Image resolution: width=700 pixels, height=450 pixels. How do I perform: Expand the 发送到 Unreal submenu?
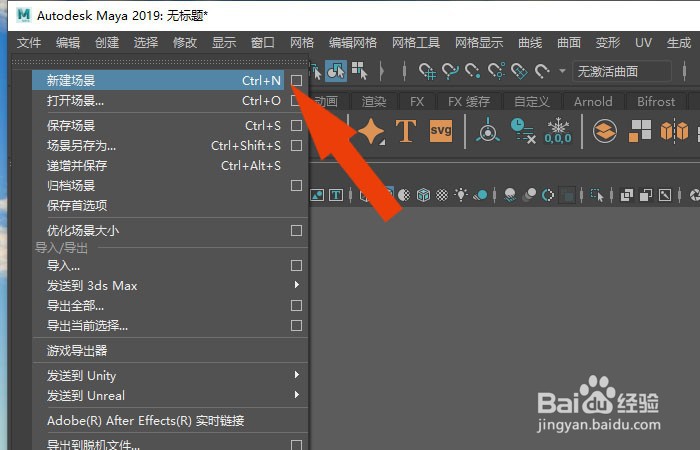click(170, 396)
